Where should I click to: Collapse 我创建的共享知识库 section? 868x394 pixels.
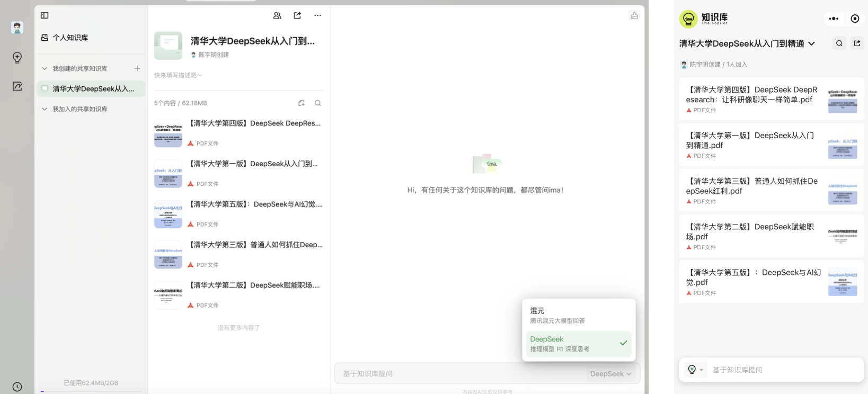pyautogui.click(x=45, y=68)
